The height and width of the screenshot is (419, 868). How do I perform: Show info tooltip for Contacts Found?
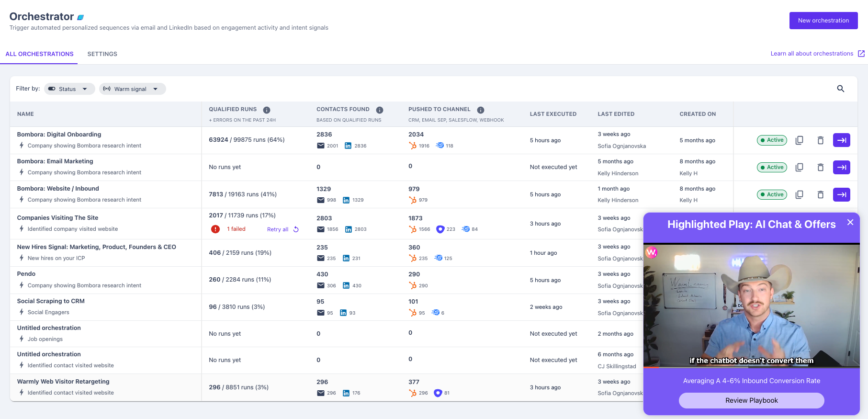click(x=379, y=110)
